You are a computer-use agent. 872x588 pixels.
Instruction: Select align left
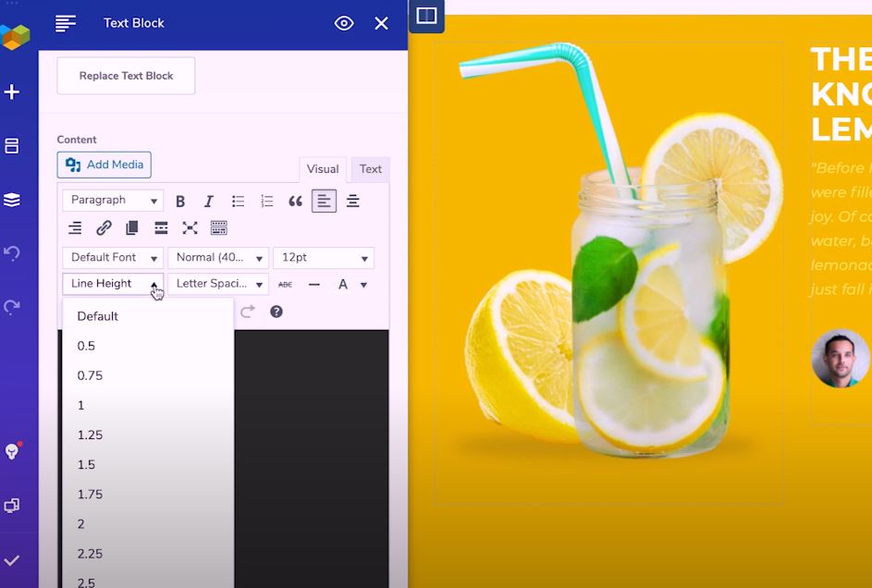[325, 202]
